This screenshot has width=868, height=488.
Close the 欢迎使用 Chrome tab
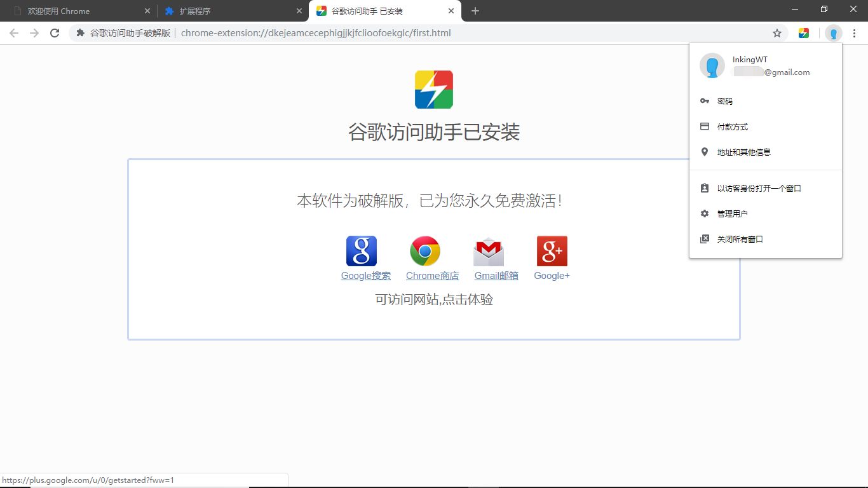[147, 11]
